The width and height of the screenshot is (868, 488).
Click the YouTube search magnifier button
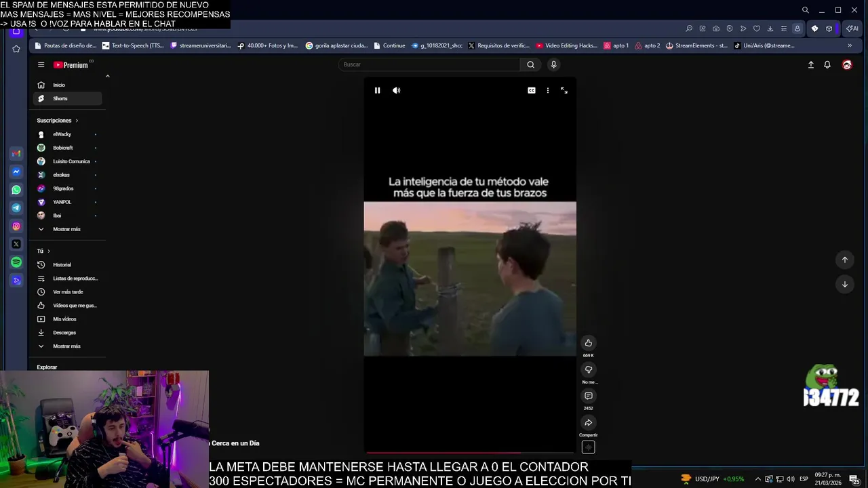tap(531, 64)
